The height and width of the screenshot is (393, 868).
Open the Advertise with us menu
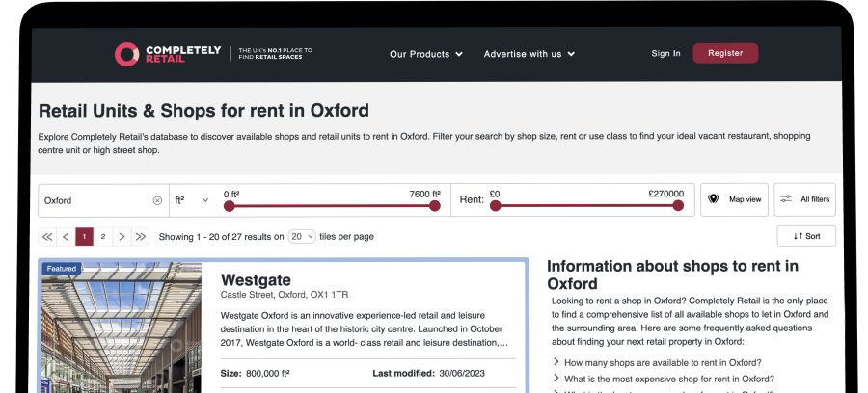(x=529, y=54)
